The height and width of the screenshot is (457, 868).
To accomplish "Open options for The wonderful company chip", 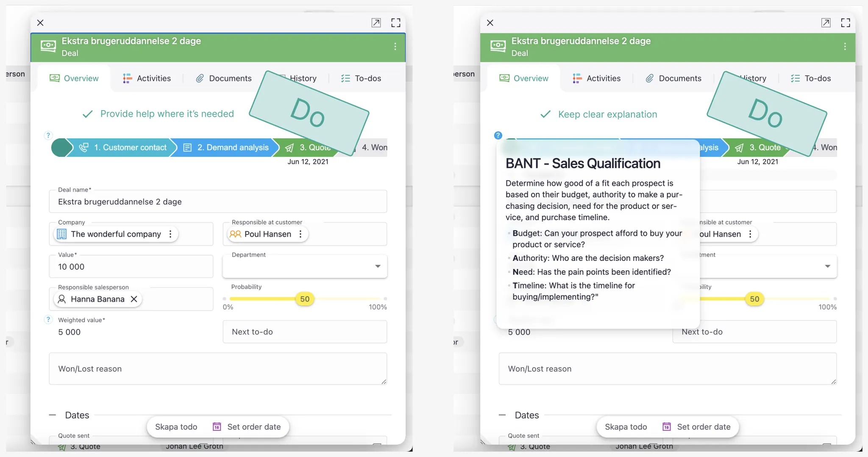I will point(170,234).
